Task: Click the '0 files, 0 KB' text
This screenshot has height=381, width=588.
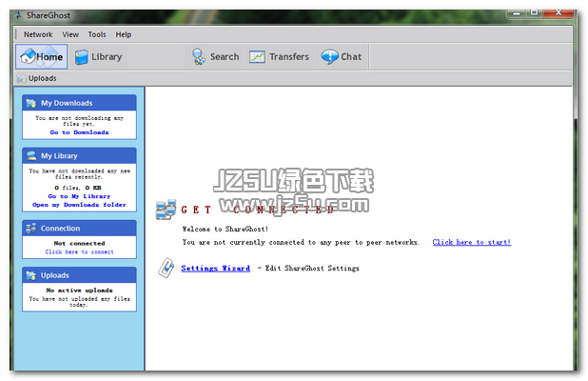Action: (78, 188)
